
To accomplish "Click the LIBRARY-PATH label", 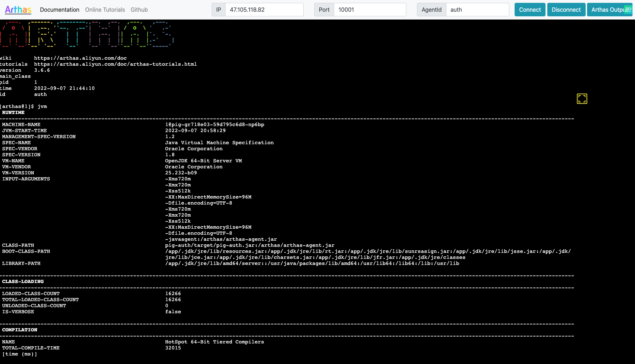I will 21,264.
